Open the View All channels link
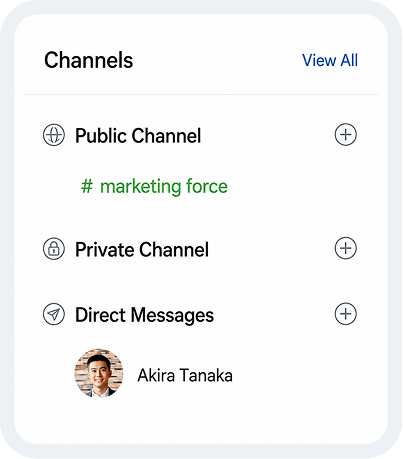 pos(330,60)
